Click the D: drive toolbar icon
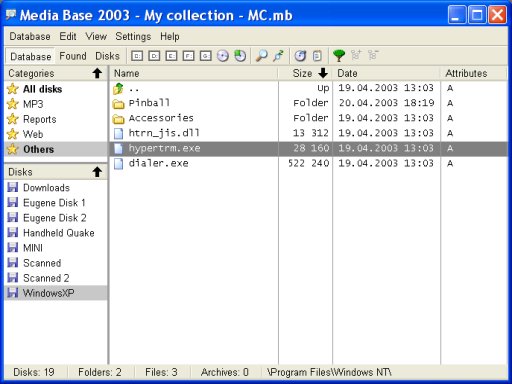The width and height of the screenshot is (512, 384). pos(154,56)
